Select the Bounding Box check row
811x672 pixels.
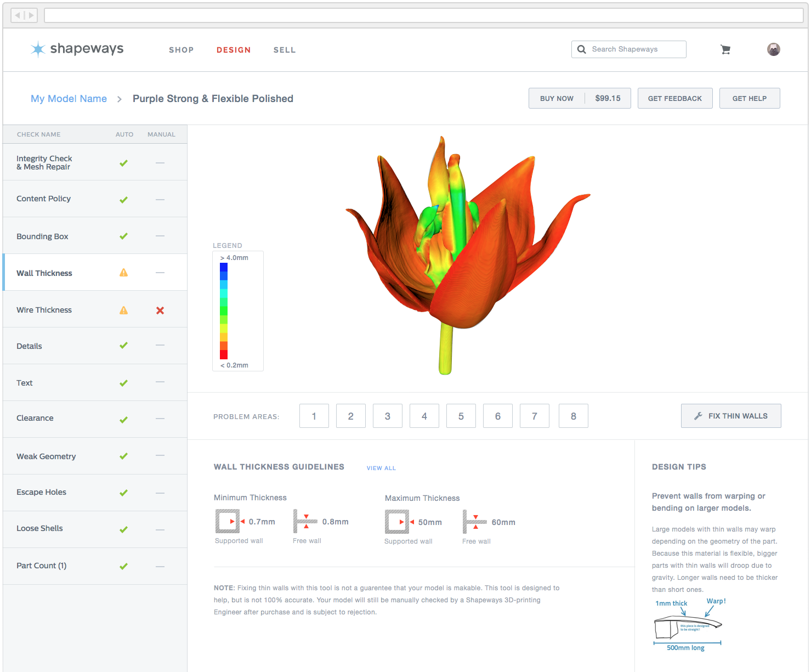click(x=95, y=235)
